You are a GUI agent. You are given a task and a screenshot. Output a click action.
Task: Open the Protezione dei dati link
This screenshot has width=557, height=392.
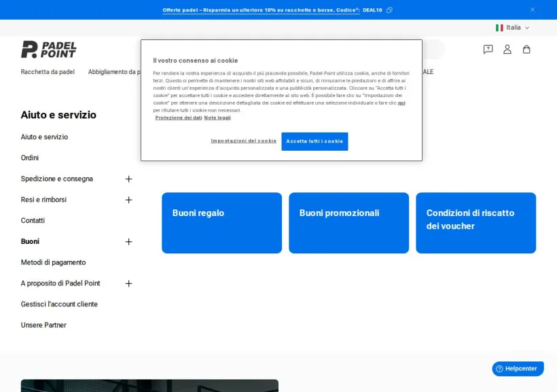(x=179, y=118)
